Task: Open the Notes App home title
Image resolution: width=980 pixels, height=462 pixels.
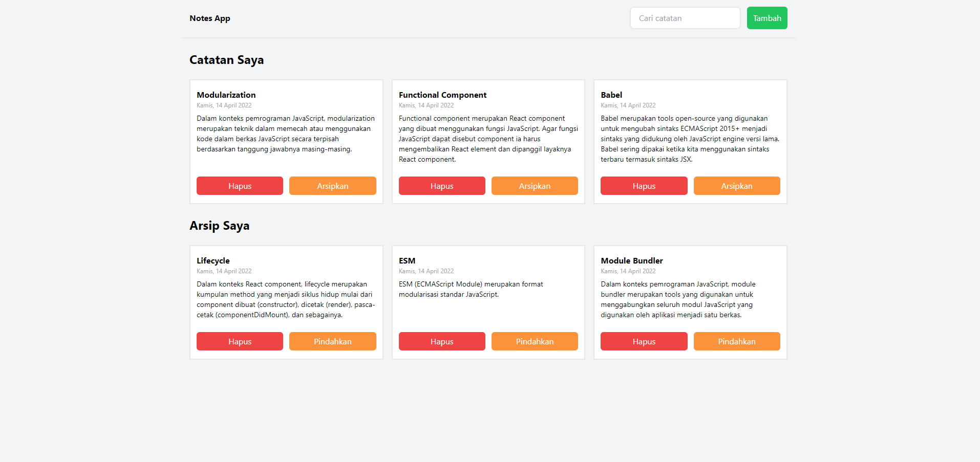Action: coord(209,18)
